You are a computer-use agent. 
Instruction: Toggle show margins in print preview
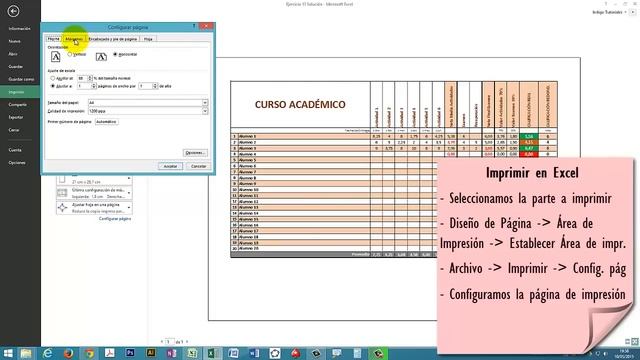click(627, 341)
